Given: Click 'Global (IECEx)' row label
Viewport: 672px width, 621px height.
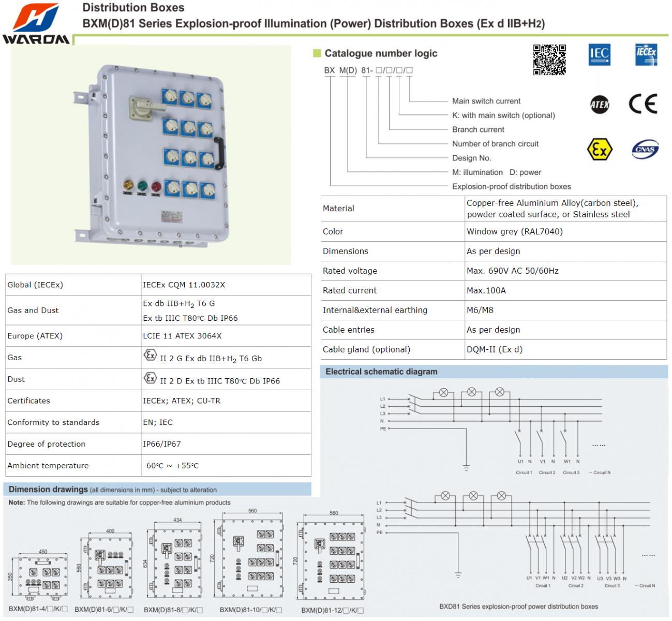Looking at the screenshot, I should click(35, 285).
